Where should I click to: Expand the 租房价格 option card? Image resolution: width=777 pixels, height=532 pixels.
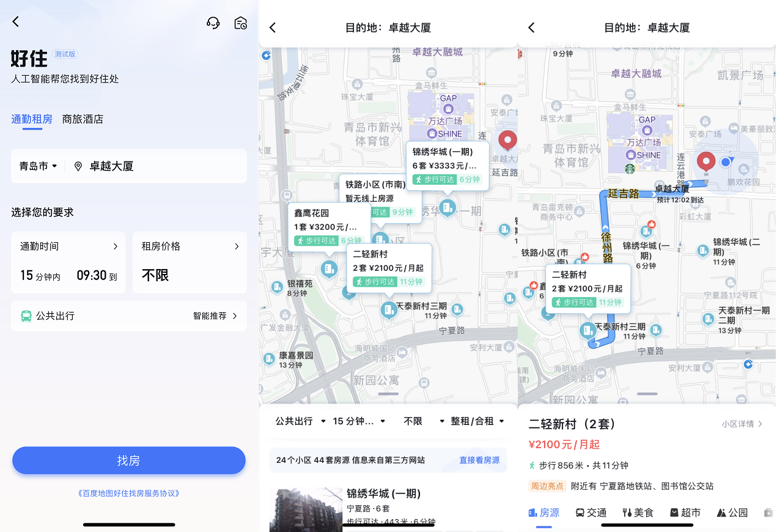coord(190,262)
